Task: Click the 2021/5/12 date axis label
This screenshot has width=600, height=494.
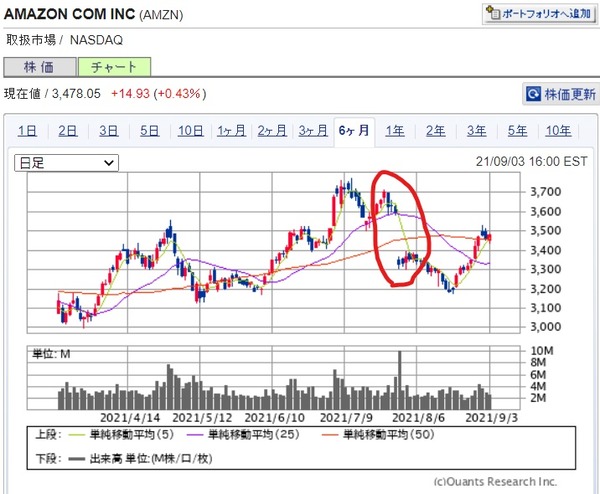Action: coord(202,417)
